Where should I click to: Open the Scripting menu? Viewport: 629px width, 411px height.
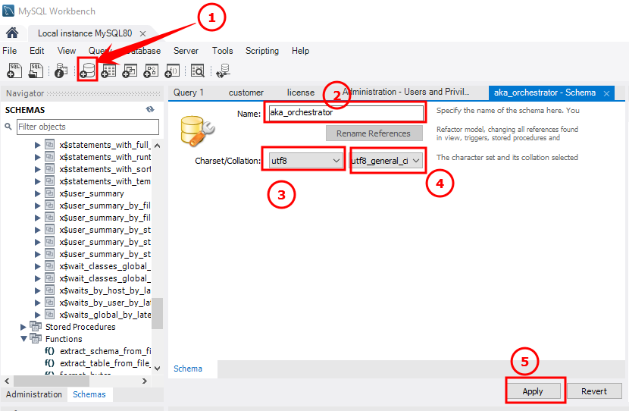[262, 51]
